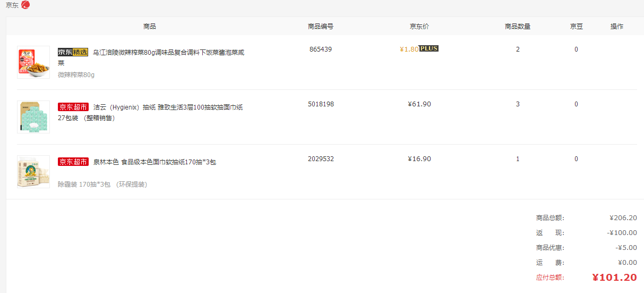Click quantity 2 in the mustard row
This screenshot has width=644, height=293.
point(518,49)
